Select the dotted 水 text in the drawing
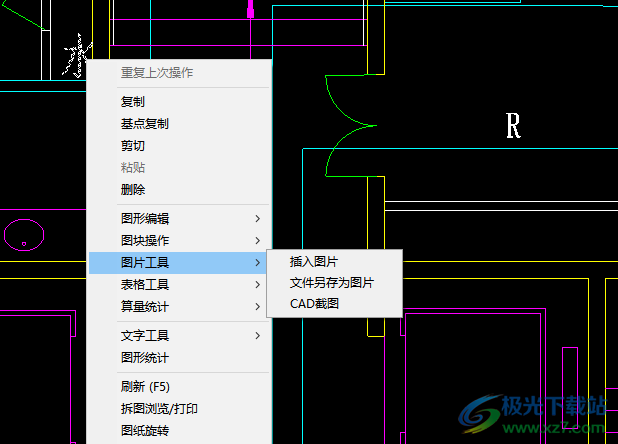 point(77,56)
